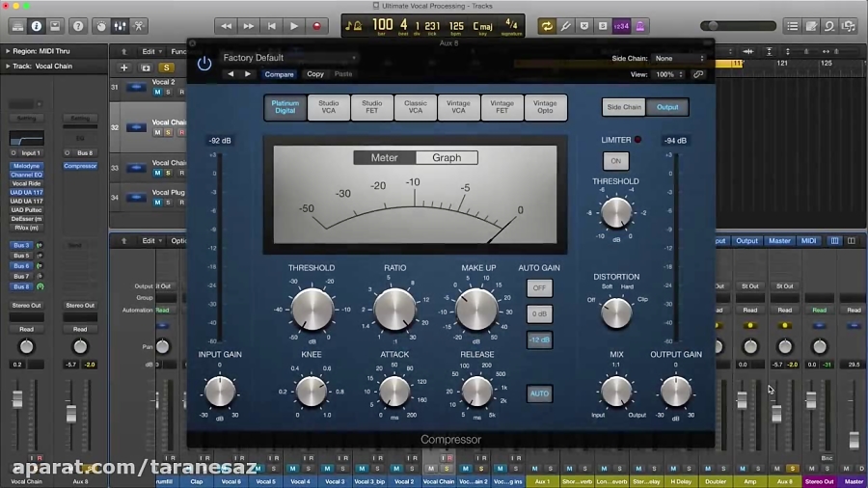Open the tracks area Edit menu
The image size is (868, 488).
[151, 51]
